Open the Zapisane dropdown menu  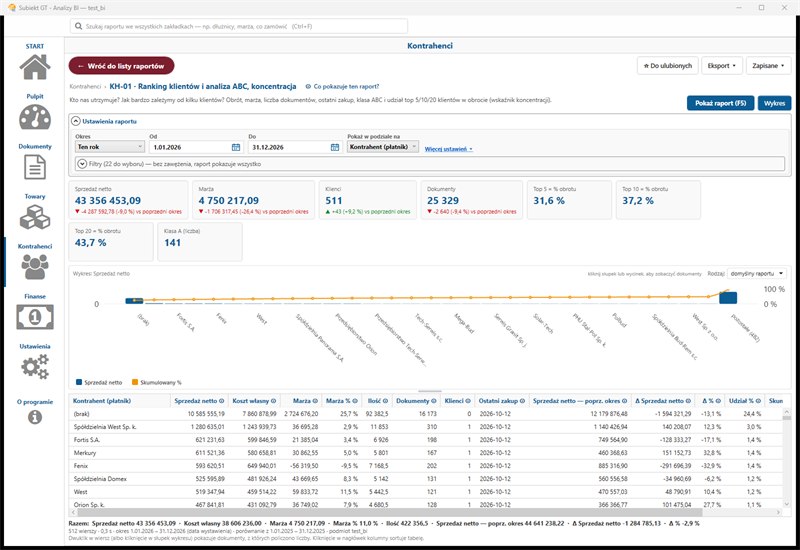pos(768,66)
